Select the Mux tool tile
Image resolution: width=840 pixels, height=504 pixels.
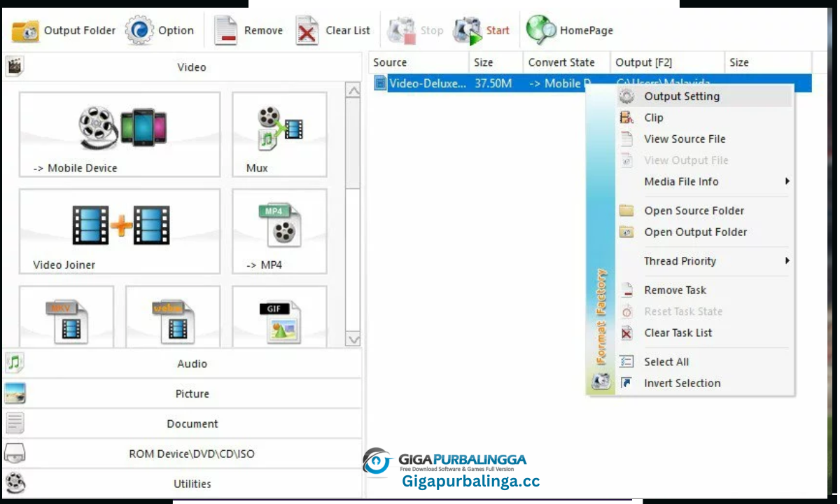[x=279, y=134]
